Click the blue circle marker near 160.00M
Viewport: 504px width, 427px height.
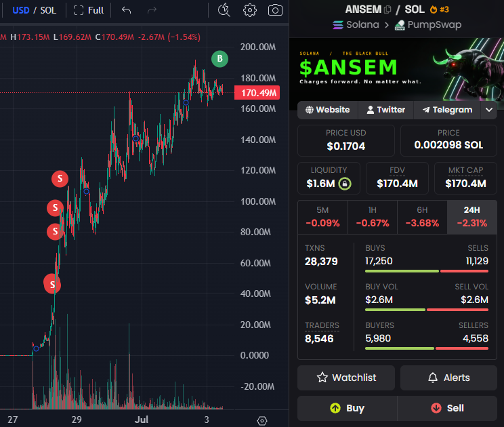[x=186, y=103]
